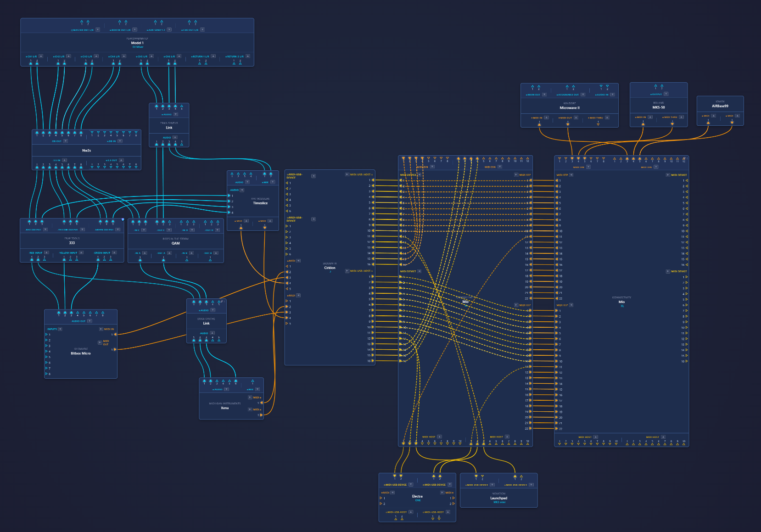Select the Nw2s device block
761x532 pixels.
[x=86, y=151]
